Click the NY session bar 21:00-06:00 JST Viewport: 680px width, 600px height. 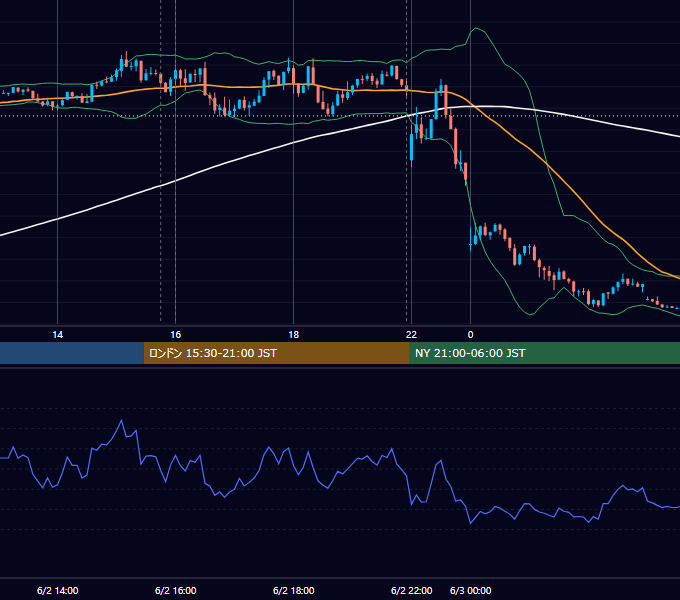[x=544, y=353]
